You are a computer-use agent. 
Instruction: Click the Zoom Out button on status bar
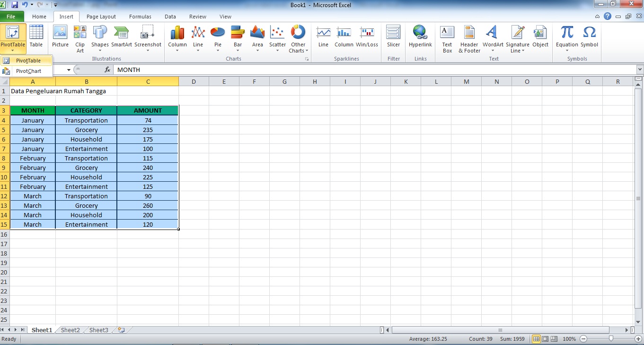(583, 339)
